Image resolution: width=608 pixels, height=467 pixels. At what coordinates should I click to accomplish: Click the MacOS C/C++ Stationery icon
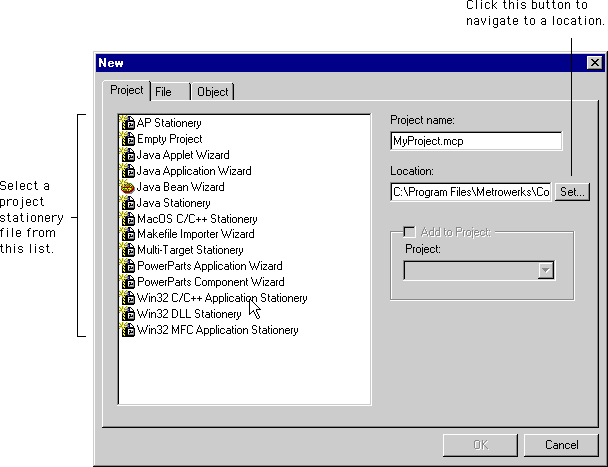click(127, 219)
